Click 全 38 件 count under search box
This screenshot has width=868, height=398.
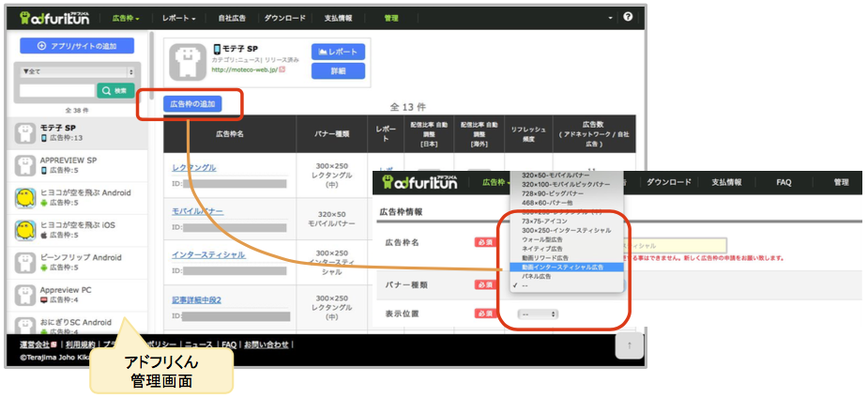[x=76, y=110]
